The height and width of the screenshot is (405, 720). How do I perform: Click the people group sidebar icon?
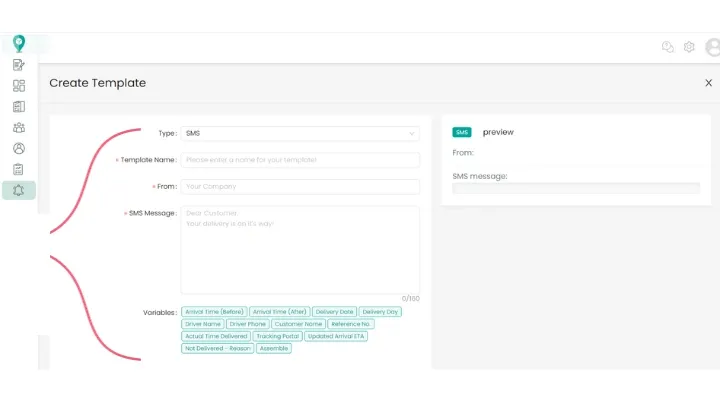(x=18, y=127)
